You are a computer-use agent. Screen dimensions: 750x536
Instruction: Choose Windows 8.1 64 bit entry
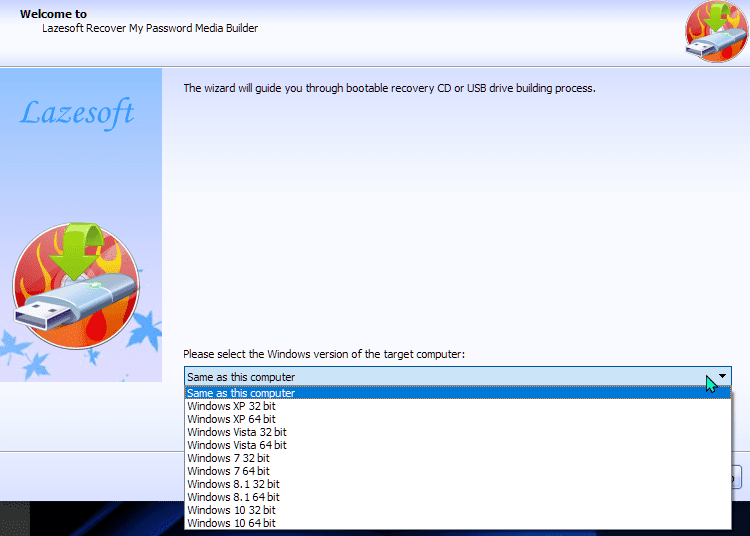click(458, 497)
